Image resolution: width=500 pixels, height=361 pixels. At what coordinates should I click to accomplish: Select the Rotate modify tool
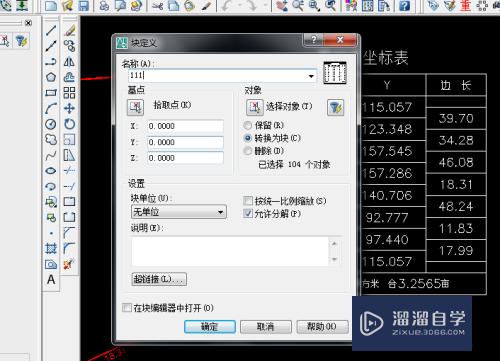69,124
